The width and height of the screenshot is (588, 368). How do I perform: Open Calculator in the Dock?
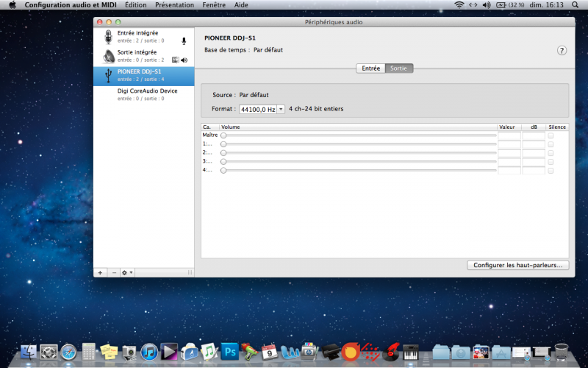[89, 353]
